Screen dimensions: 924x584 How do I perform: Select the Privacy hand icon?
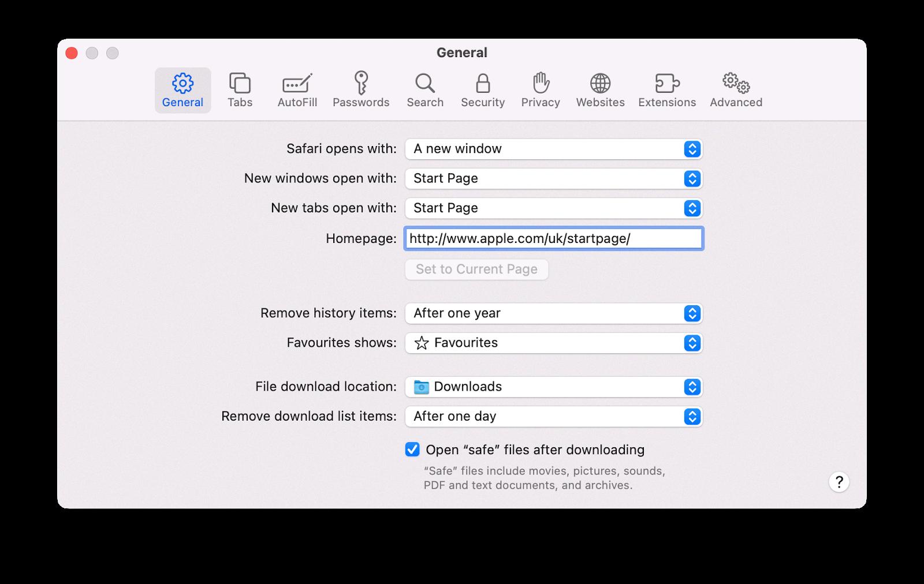(540, 89)
